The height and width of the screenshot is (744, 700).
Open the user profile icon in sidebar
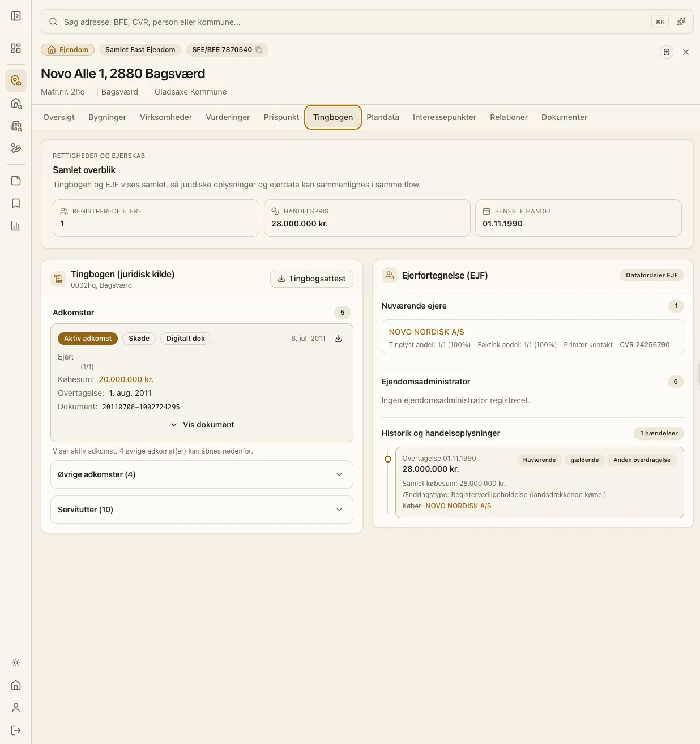point(16,708)
